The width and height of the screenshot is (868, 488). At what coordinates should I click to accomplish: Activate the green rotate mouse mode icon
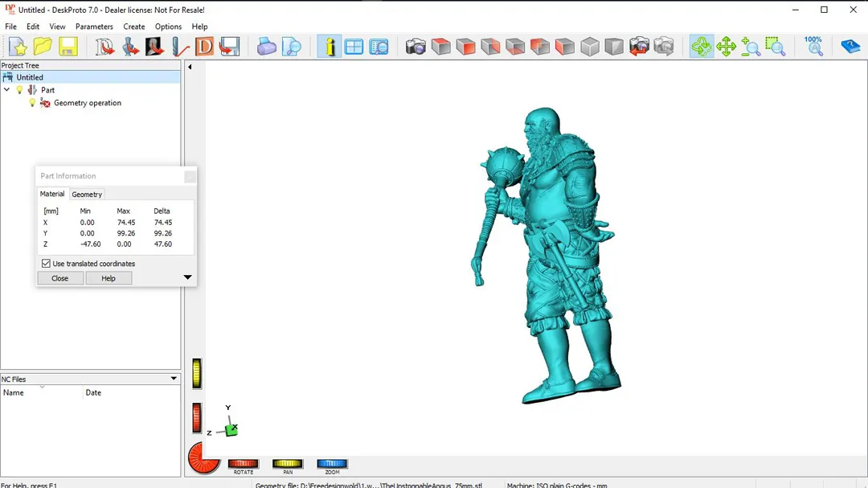point(701,47)
